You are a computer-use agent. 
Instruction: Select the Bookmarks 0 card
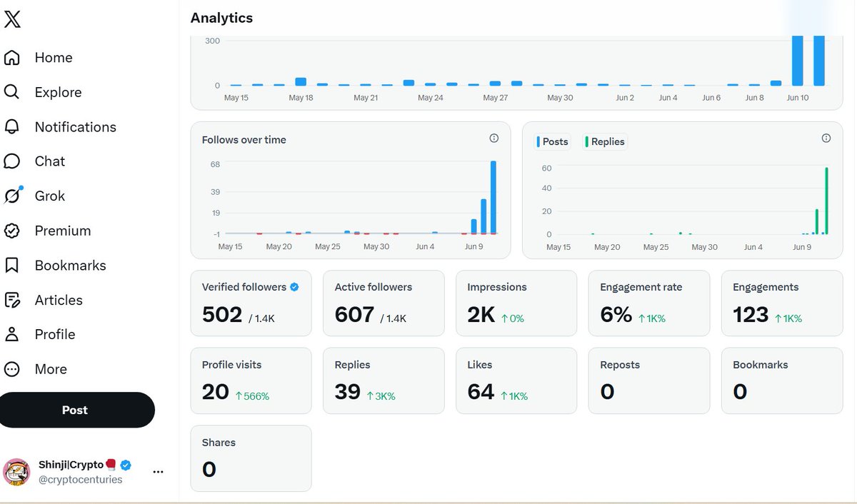782,380
